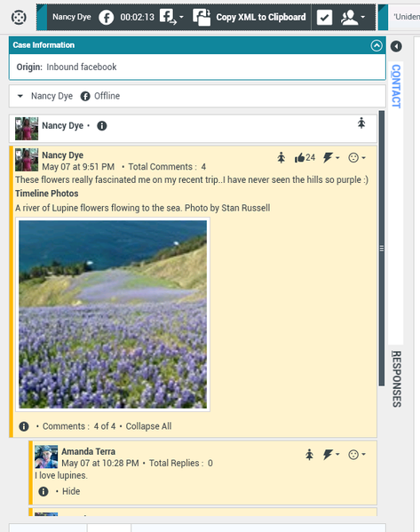The height and width of the screenshot is (532, 420).
Task: Click Collapse All comments link
Action: pyautogui.click(x=148, y=426)
